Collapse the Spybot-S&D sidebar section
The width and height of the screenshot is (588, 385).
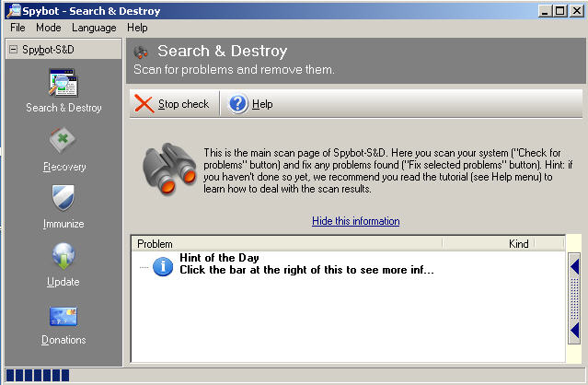[14, 49]
